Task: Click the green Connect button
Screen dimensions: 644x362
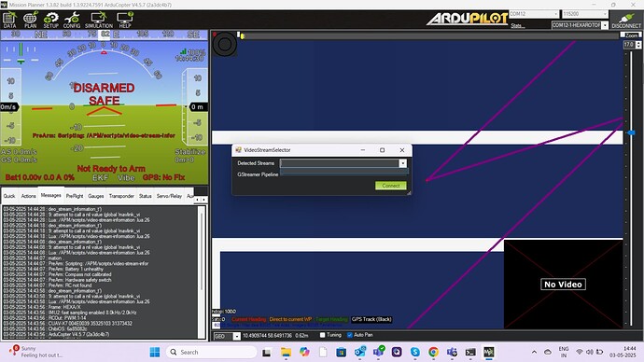Action: [390, 186]
